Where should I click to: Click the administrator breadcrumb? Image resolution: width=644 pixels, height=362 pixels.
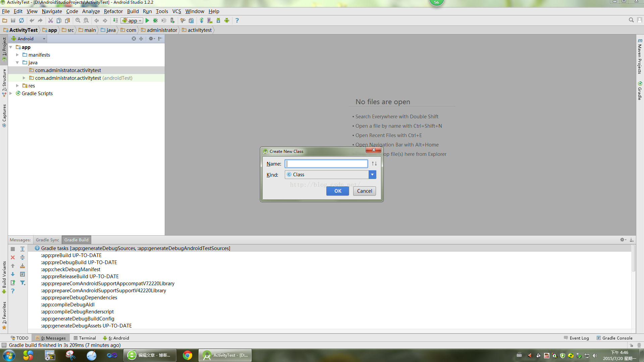159,30
